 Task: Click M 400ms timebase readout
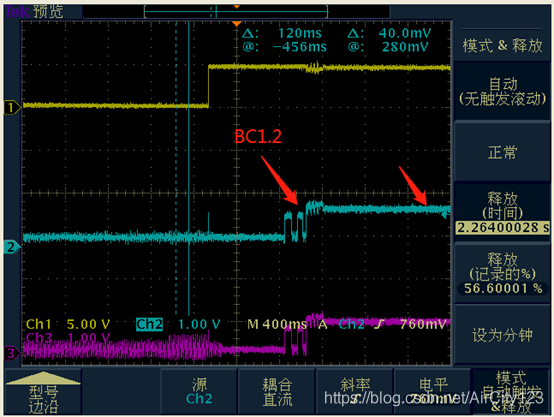277,324
